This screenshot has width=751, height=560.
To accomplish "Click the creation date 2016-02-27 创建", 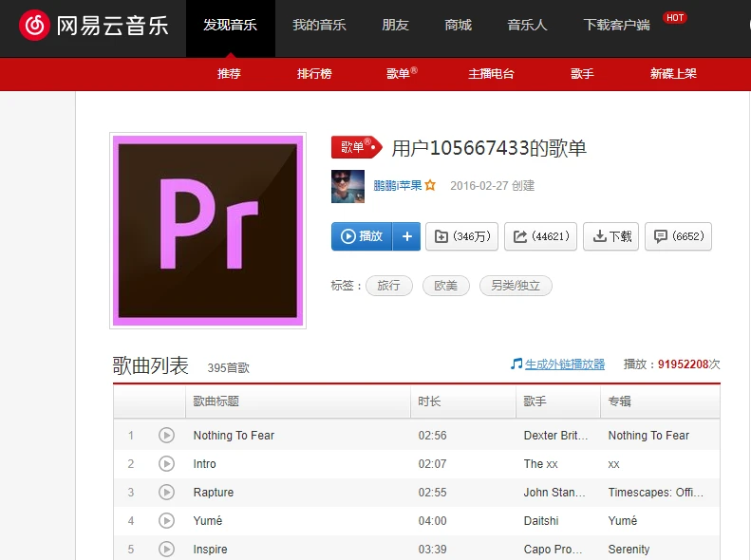I will pyautogui.click(x=493, y=186).
